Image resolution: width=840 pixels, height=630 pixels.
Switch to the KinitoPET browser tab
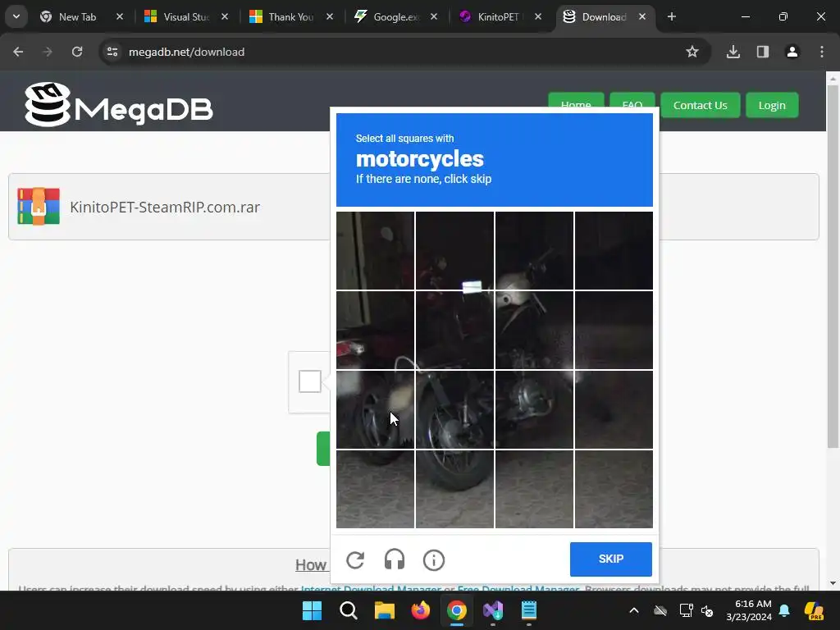point(498,16)
